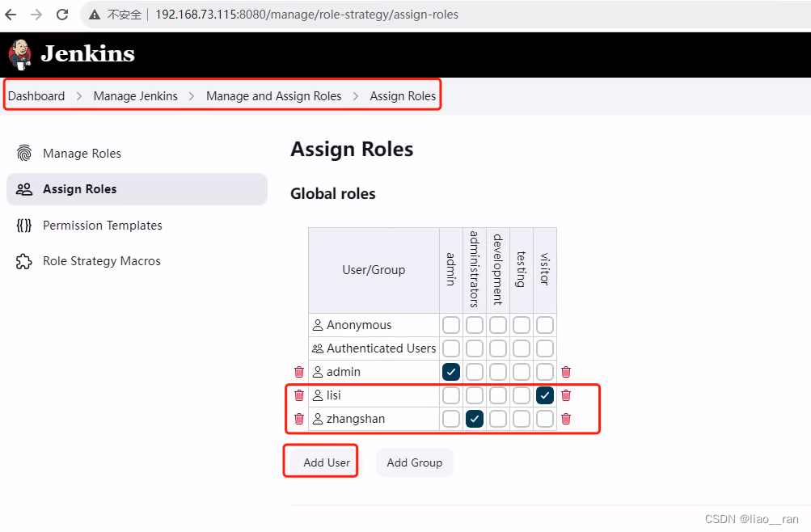Go to Manage Jenkins breadcrumb
Screen dimensions: 811x532
136,96
